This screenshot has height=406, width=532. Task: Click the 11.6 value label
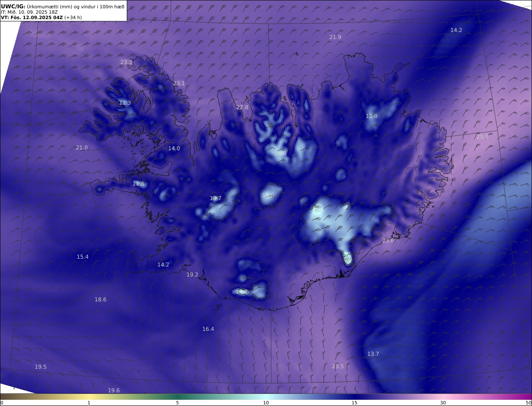pos(138,184)
